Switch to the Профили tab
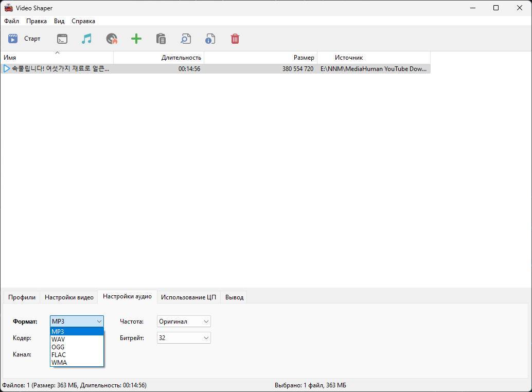 22,297
